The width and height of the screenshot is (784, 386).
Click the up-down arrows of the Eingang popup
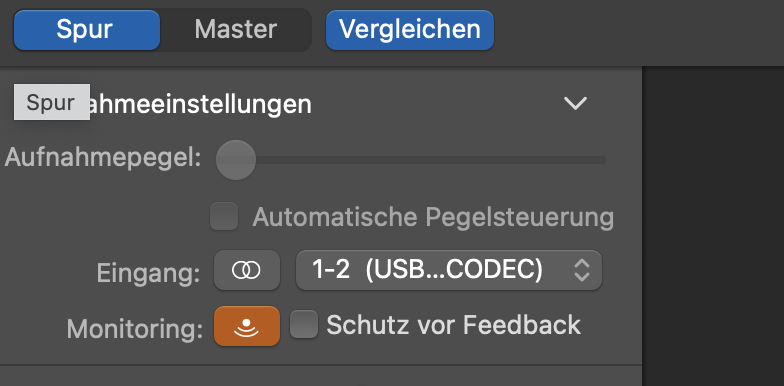(x=582, y=270)
